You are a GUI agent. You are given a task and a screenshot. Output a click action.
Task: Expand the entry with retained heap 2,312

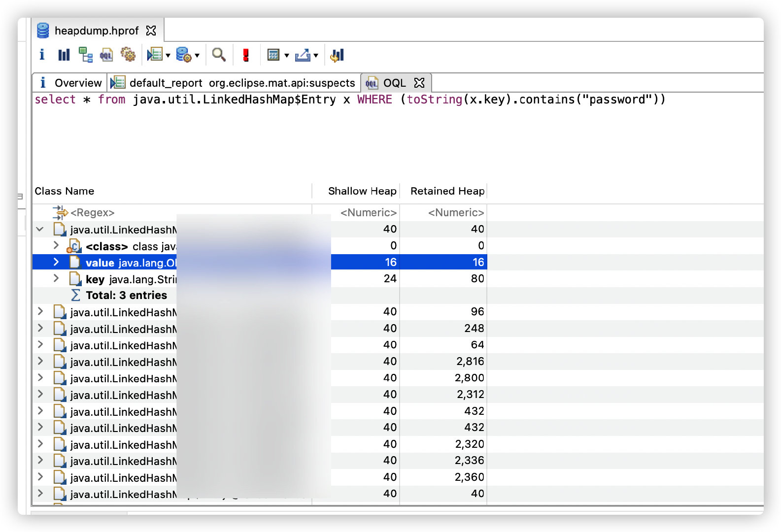(x=40, y=394)
